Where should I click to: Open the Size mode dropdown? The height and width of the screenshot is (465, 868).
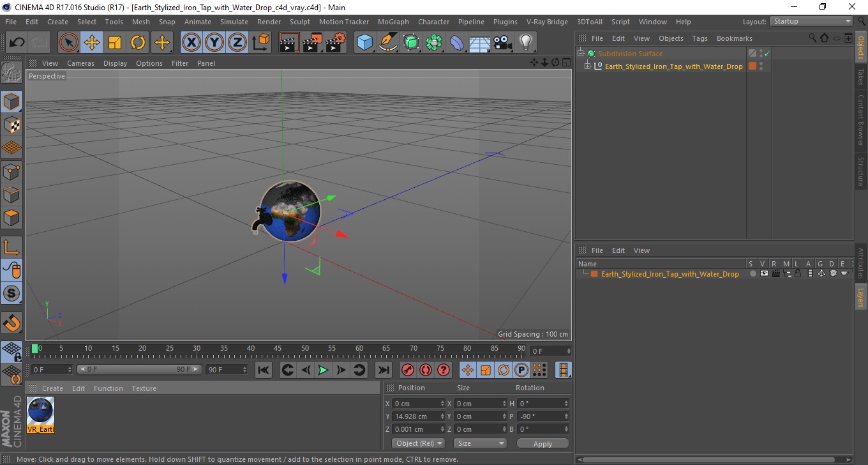click(480, 443)
